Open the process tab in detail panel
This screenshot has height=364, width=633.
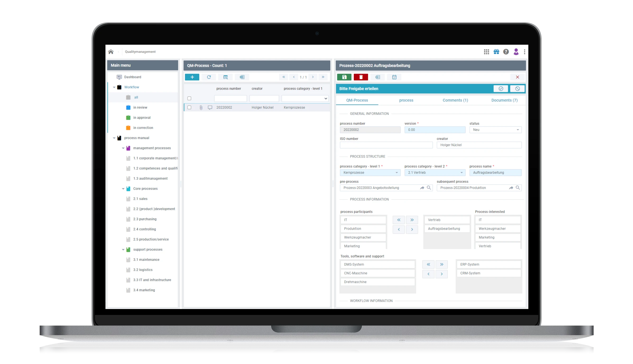[x=406, y=100]
